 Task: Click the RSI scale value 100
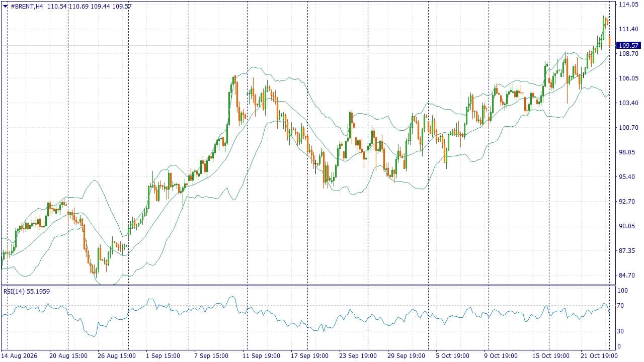[623, 291]
